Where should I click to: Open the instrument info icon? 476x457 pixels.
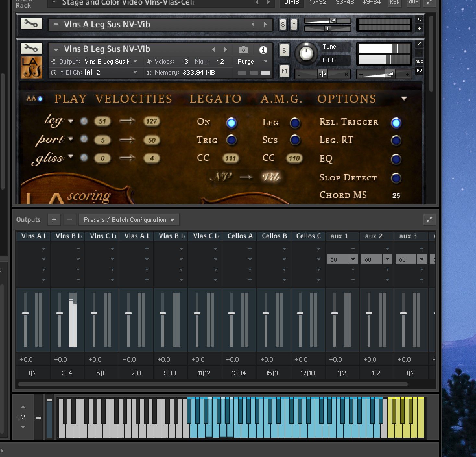pyautogui.click(x=263, y=50)
